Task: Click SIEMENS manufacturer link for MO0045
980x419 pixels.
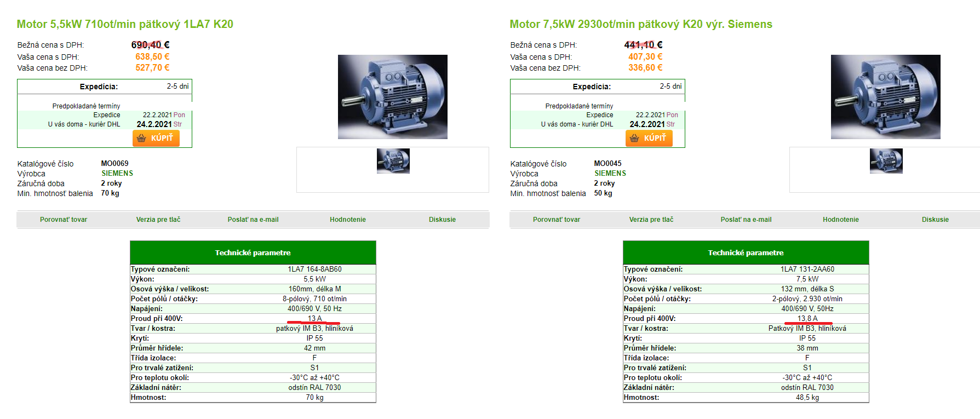Action: click(610, 173)
